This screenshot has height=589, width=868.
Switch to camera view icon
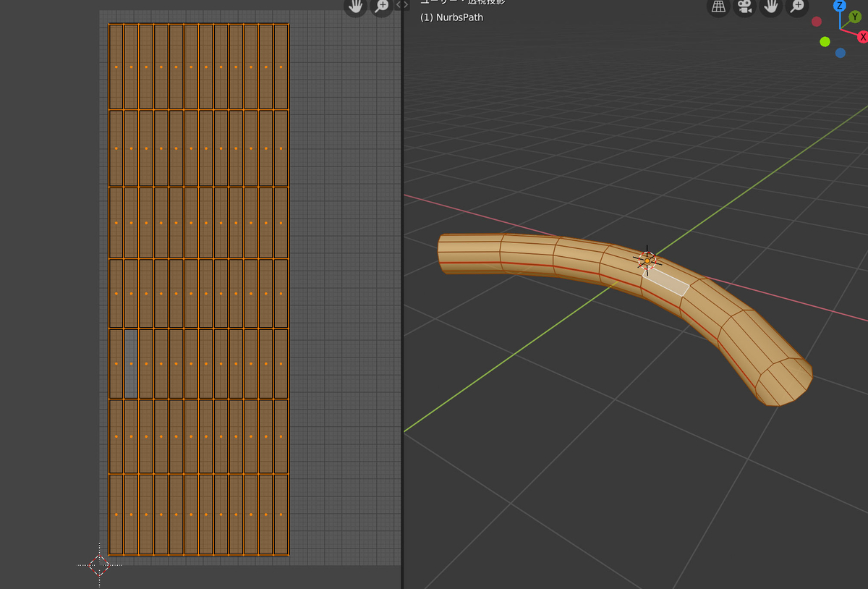point(744,7)
